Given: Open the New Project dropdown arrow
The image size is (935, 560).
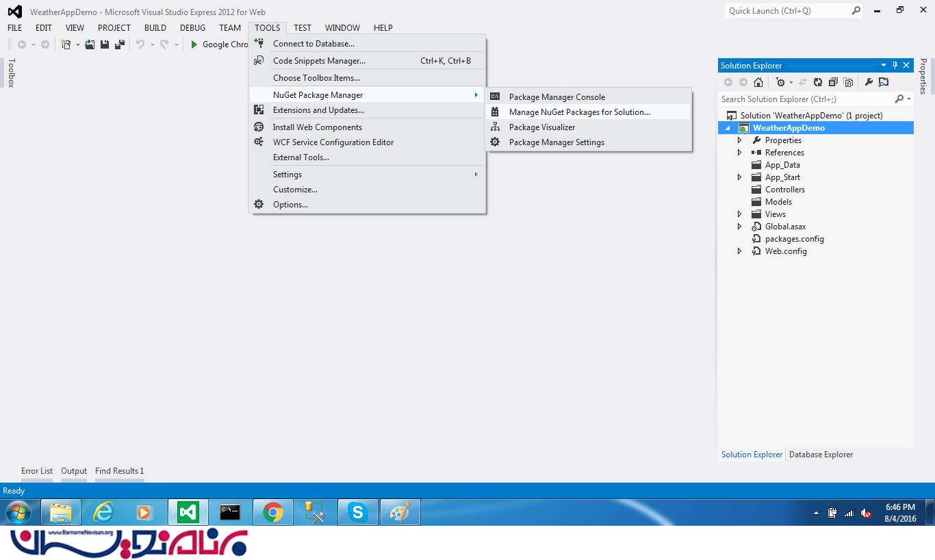Looking at the screenshot, I should [77, 44].
